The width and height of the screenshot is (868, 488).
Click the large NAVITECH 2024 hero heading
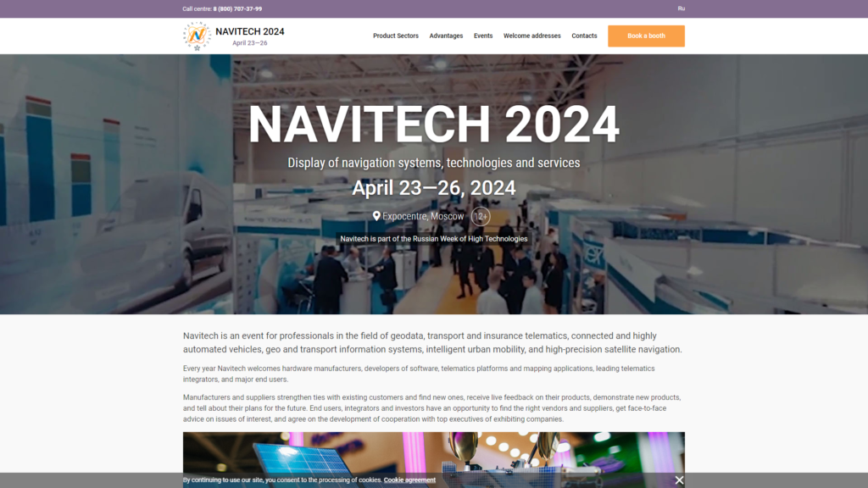pyautogui.click(x=434, y=124)
